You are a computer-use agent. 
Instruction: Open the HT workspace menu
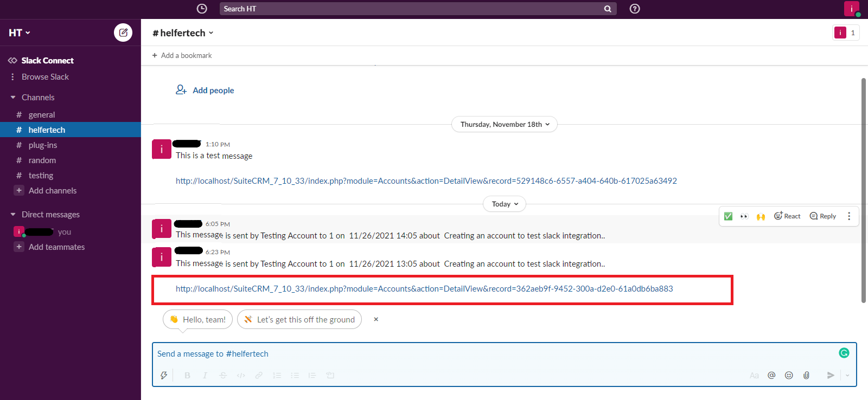(x=20, y=33)
